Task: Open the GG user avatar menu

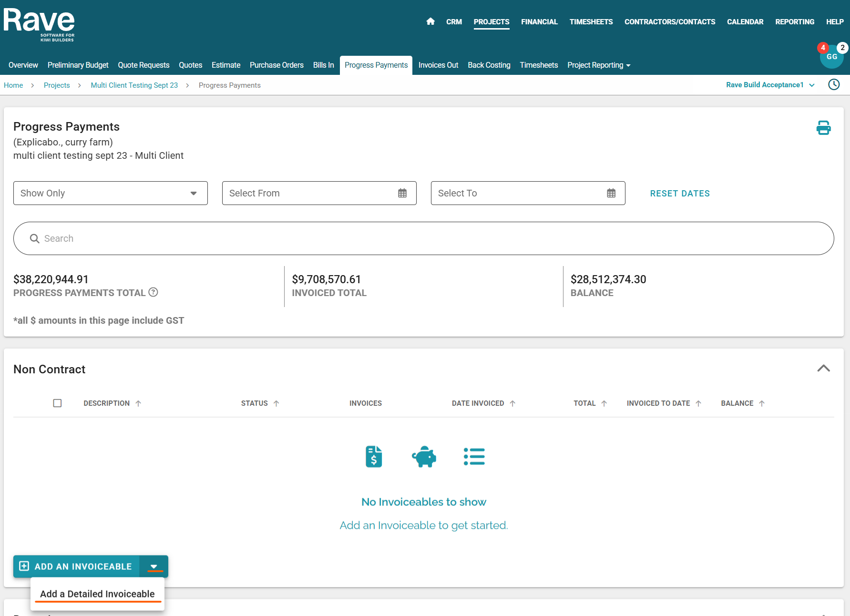Action: coord(832,57)
